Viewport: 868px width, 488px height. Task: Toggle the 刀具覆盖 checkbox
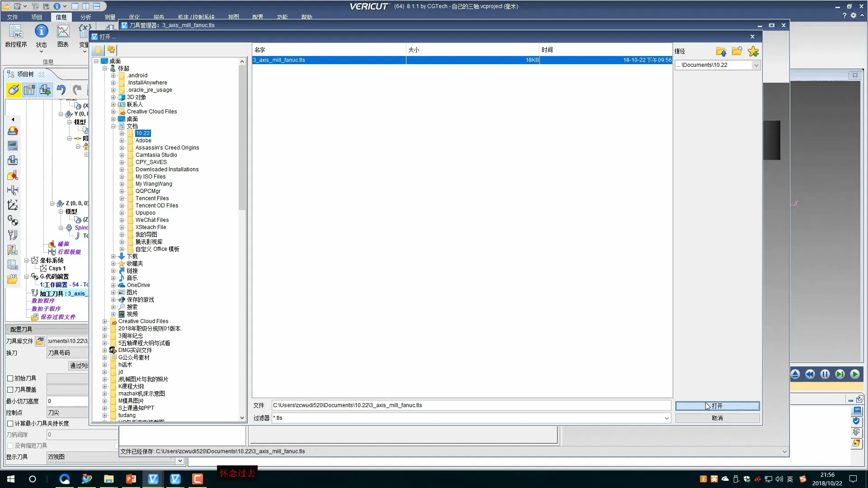[x=10, y=389]
